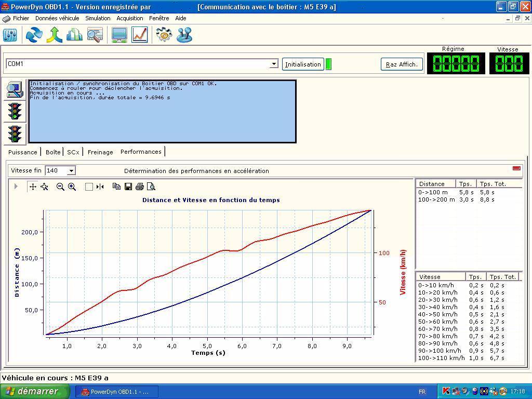Open the COM1 port dropdown

point(274,64)
